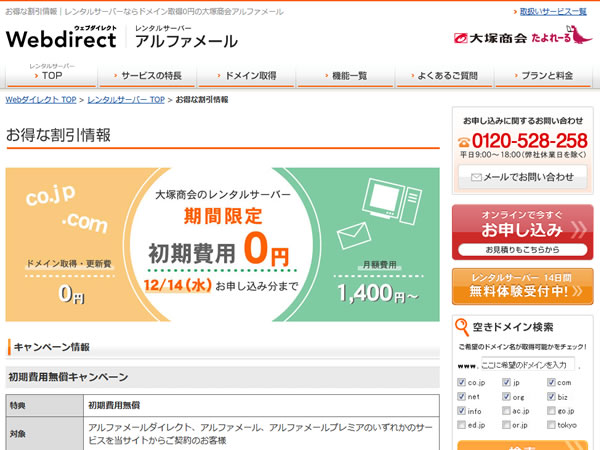The height and width of the screenshot is (450, 600).
Task: Click the 12/14(水) deadline text in banner
Action: [178, 285]
